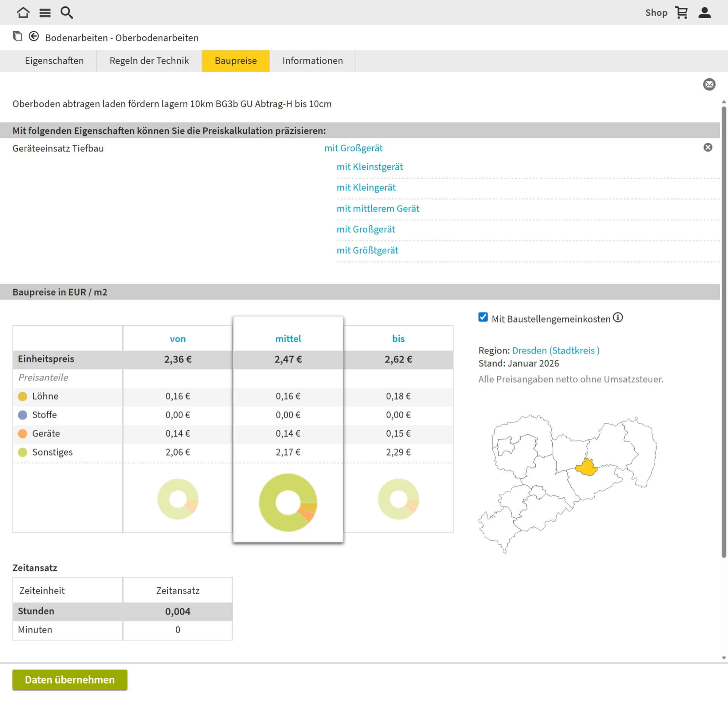Select option mit Kleinstgerät
The height and width of the screenshot is (701, 728).
tap(369, 167)
